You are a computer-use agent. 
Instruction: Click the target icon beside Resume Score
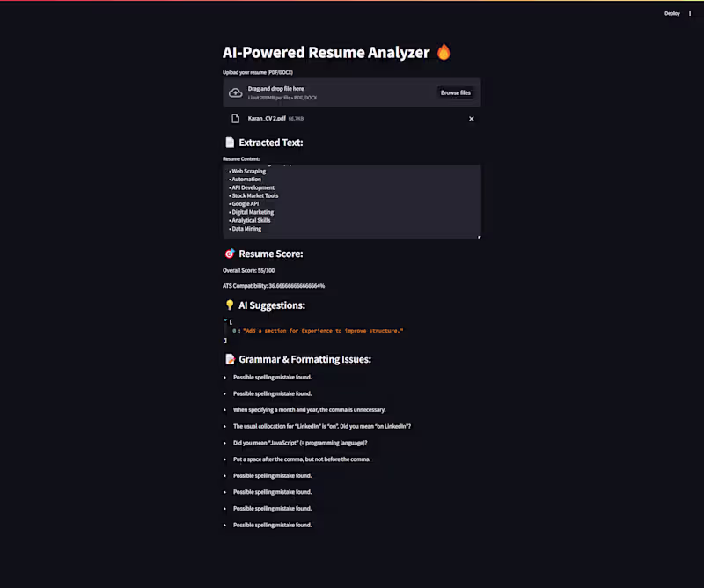tap(230, 254)
